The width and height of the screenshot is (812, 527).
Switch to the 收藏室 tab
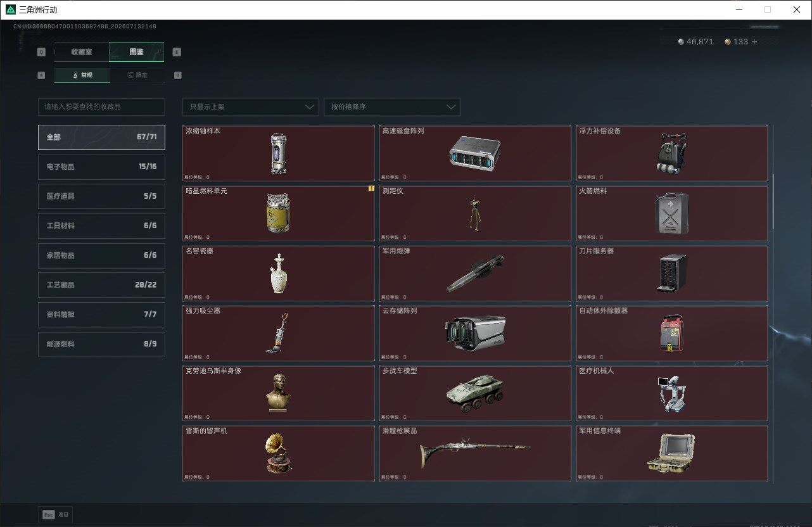click(82, 52)
